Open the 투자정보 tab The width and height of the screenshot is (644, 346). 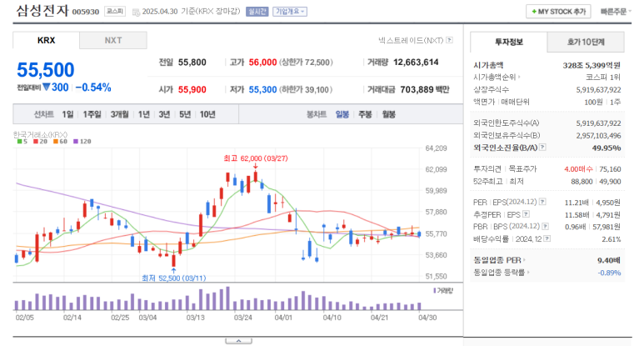[x=508, y=42]
